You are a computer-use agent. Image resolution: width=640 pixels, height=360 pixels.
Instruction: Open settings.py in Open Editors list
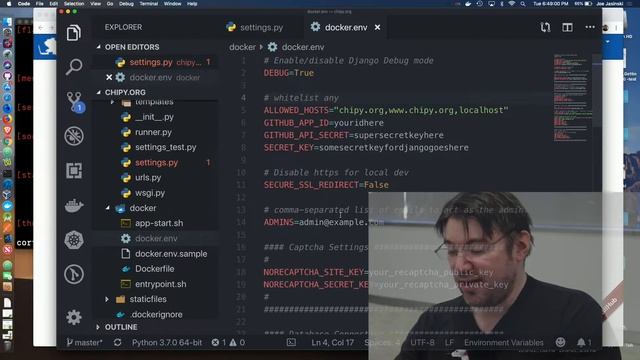pos(151,62)
